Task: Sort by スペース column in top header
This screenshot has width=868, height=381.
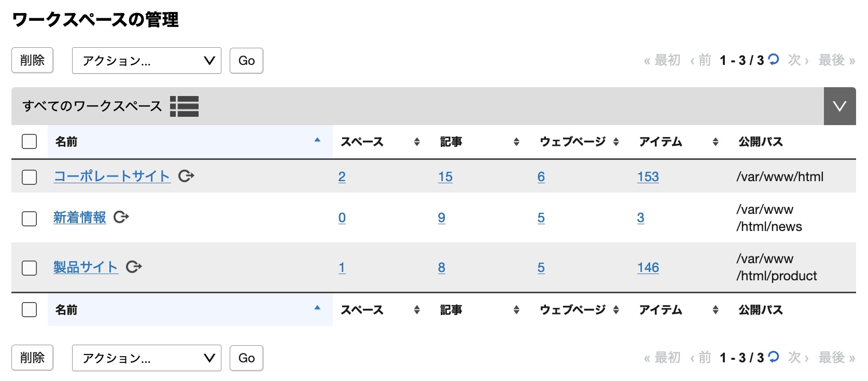Action: click(380, 142)
